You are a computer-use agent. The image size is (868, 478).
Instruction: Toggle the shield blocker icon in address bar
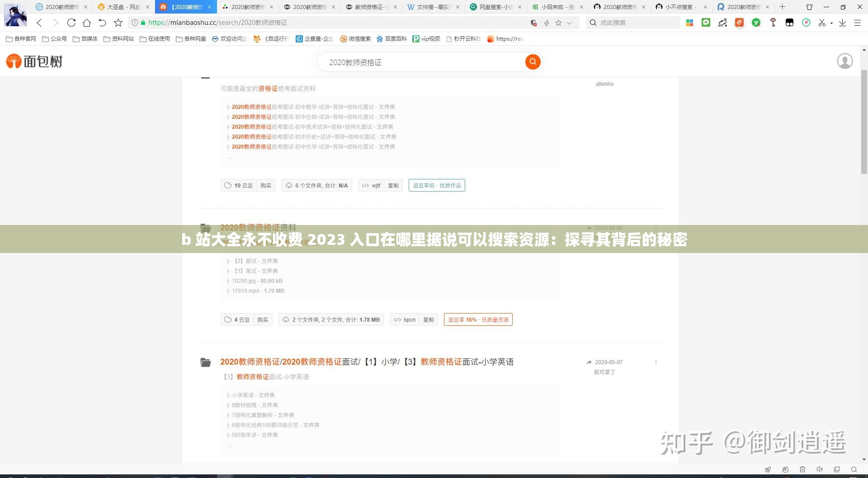(x=533, y=23)
